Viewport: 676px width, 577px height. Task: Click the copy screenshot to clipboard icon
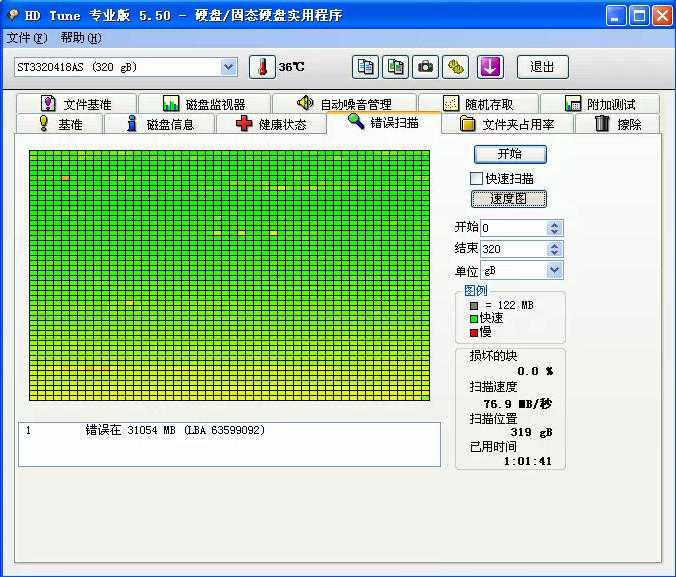coord(395,67)
